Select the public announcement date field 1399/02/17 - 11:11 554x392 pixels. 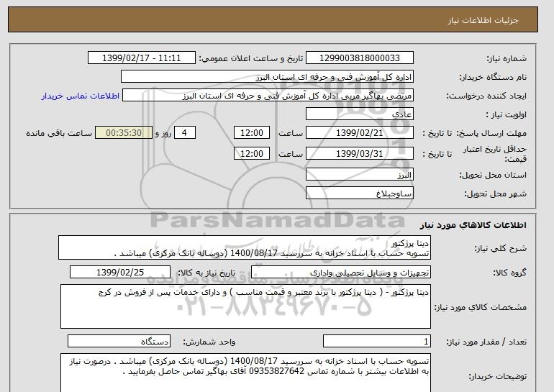pyautogui.click(x=141, y=58)
